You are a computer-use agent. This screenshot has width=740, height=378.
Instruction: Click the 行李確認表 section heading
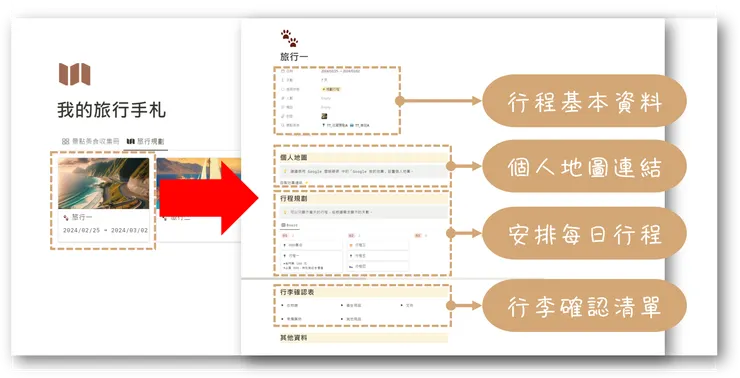(297, 292)
